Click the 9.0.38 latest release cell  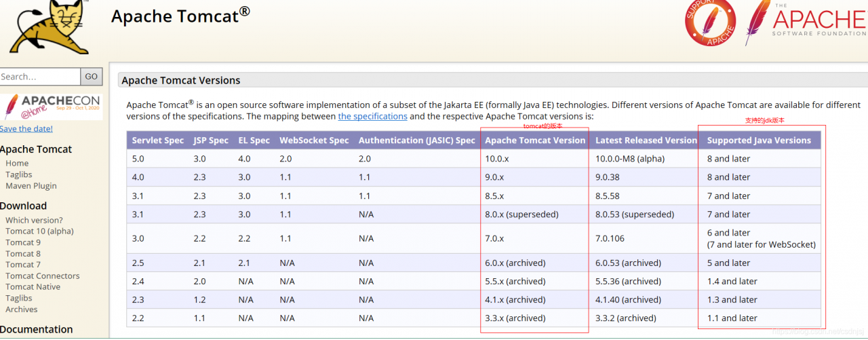[646, 177]
